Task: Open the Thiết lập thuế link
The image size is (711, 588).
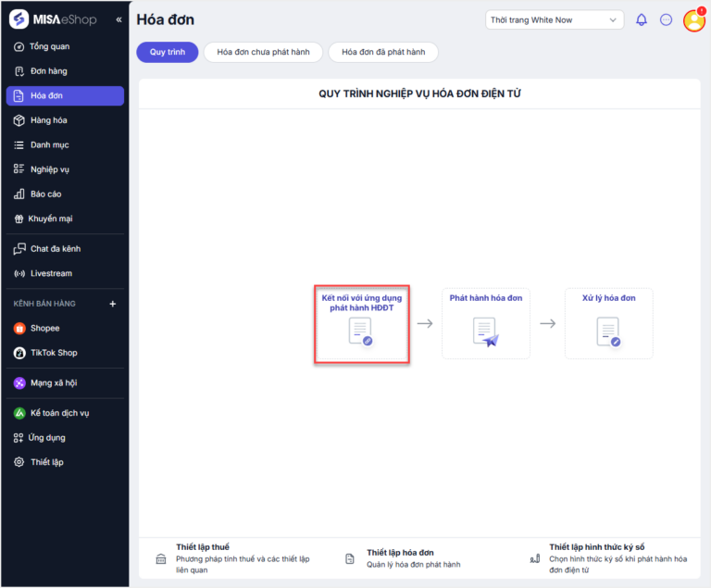Action: (203, 546)
